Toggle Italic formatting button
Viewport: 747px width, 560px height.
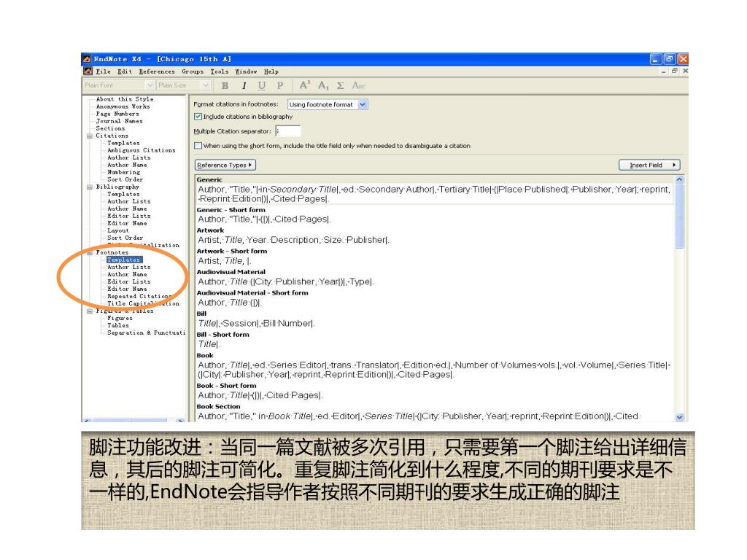(244, 86)
